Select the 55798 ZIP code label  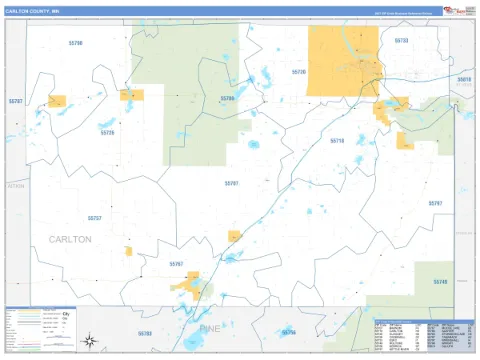click(76, 43)
